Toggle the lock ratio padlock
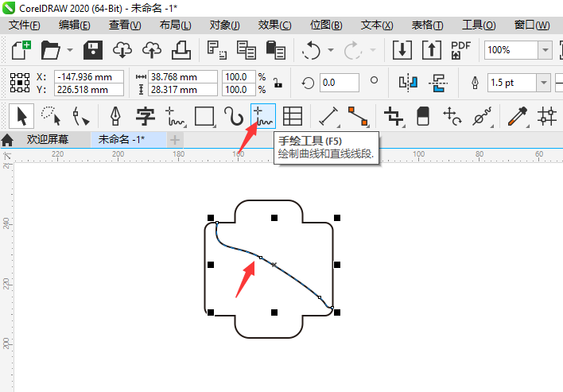Image resolution: width=563 pixels, height=392 pixels. [277, 83]
